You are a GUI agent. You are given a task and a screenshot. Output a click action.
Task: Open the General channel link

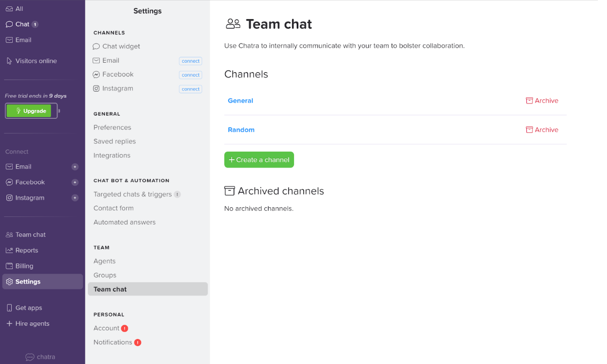click(x=240, y=101)
